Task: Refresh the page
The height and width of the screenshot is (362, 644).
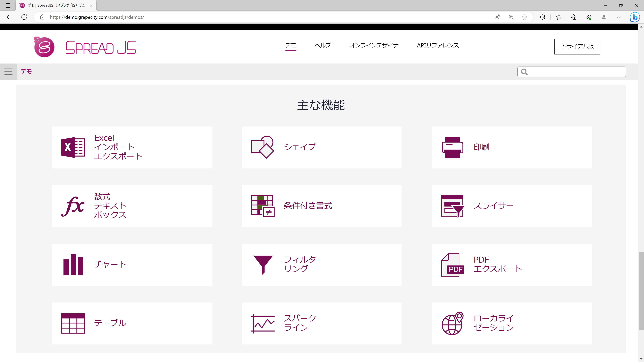Action: 24,17
